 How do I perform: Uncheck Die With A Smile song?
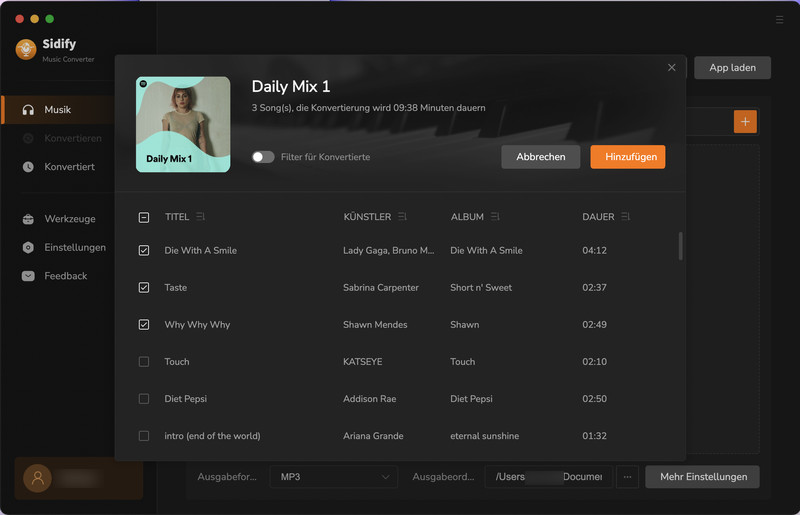click(x=144, y=250)
